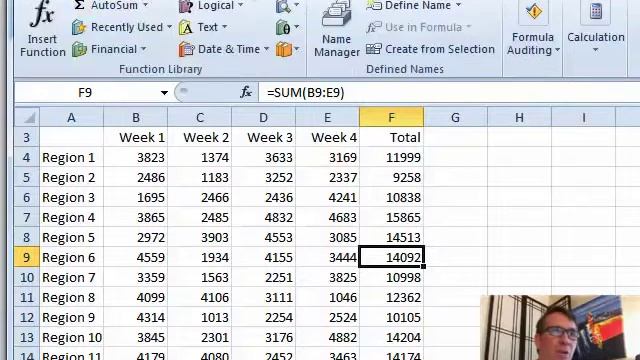The height and width of the screenshot is (360, 640).
Task: Select row 6 header
Action: pyautogui.click(x=27, y=198)
